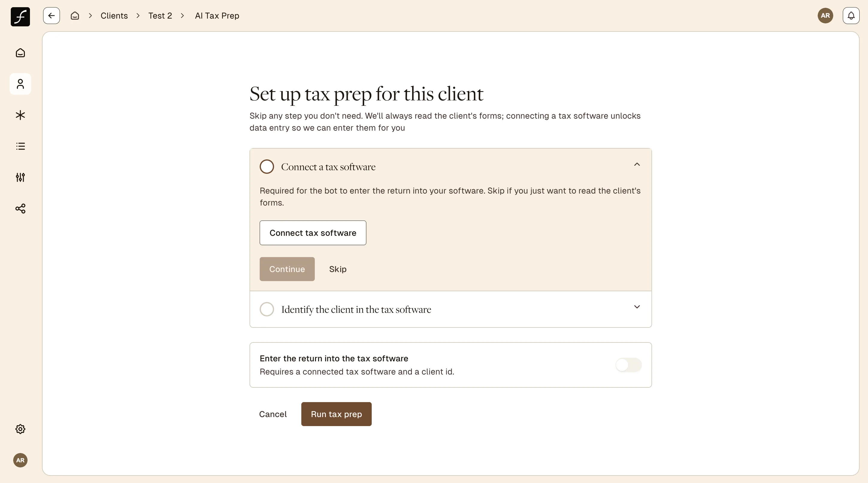
Task: Open the share nodes icon in sidebar
Action: point(20,208)
